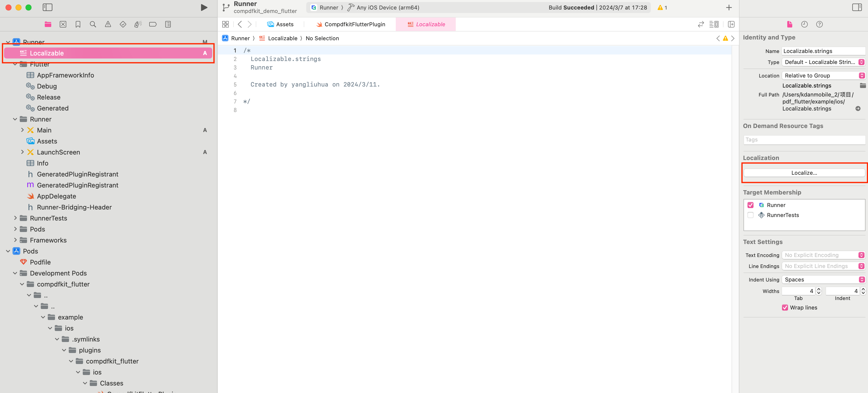Screen dimensions: 868x393
Task: Toggle RunnerTests target membership checkbox
Action: tap(751, 215)
